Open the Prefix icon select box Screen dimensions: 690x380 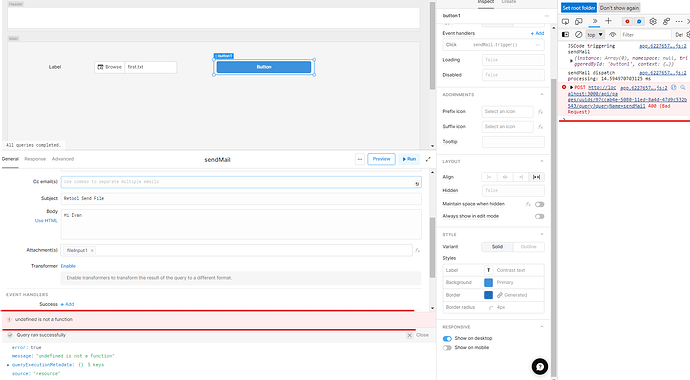[508, 112]
